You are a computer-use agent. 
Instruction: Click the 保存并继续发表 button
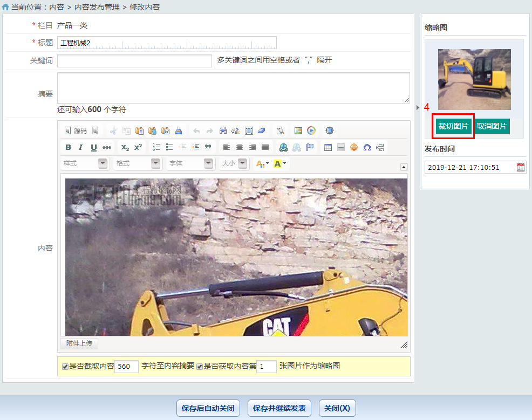click(279, 408)
